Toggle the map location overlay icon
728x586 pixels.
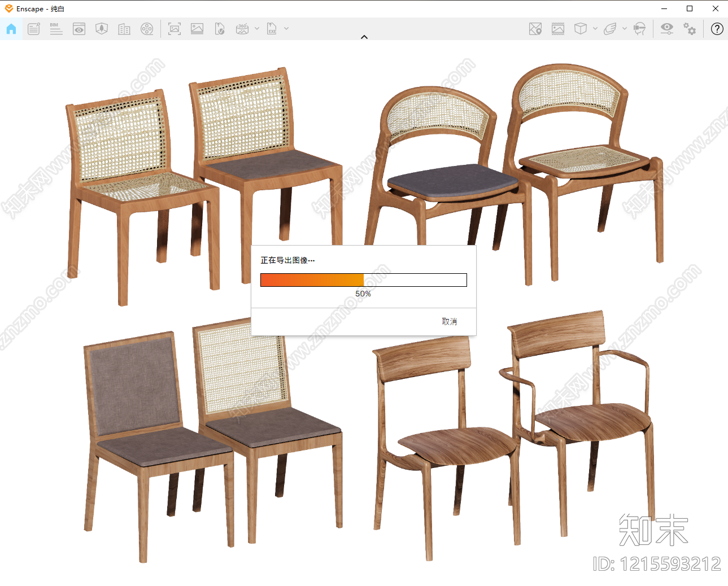point(535,29)
